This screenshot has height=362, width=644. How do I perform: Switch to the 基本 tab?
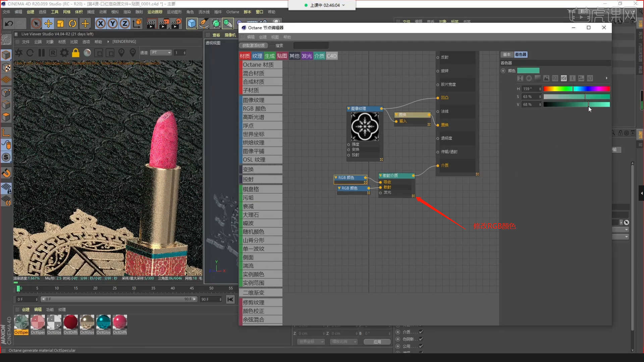[506, 55]
